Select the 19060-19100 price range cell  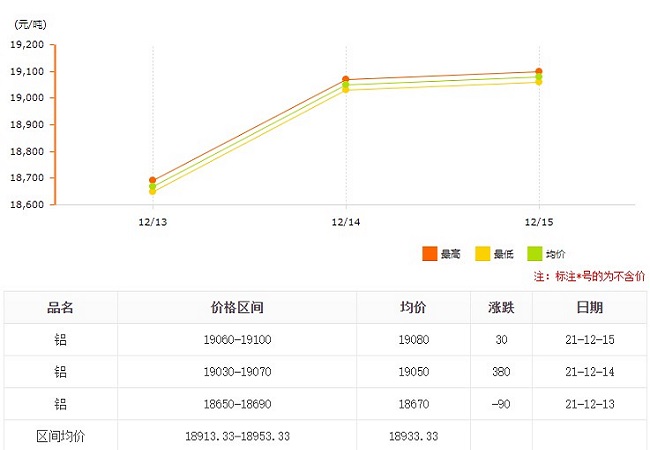click(x=237, y=340)
